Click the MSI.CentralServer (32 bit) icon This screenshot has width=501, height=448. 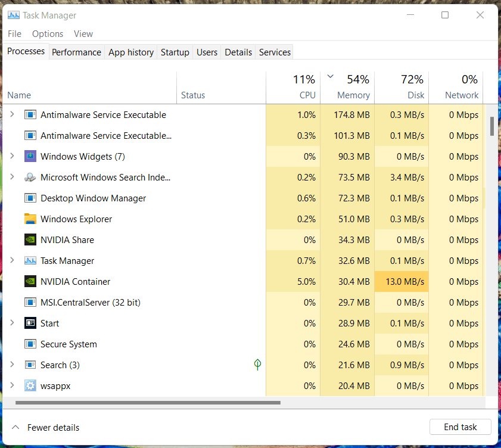tap(30, 302)
